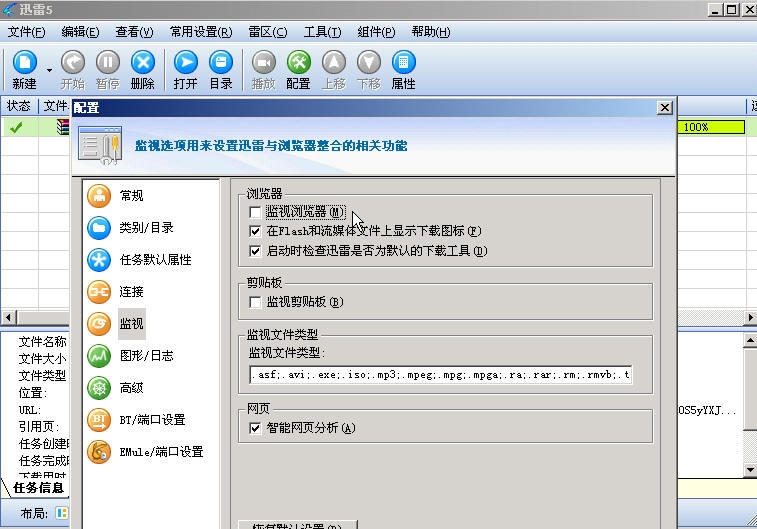Uncheck 在Flash和流媒体文件上显示下载图标 option
Screen dimensions: 757x529
click(x=255, y=231)
